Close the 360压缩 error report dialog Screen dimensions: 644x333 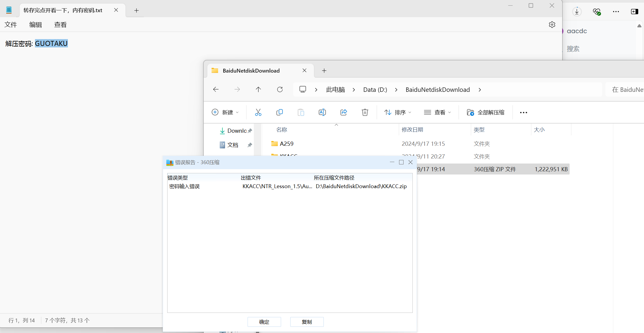[x=410, y=162]
